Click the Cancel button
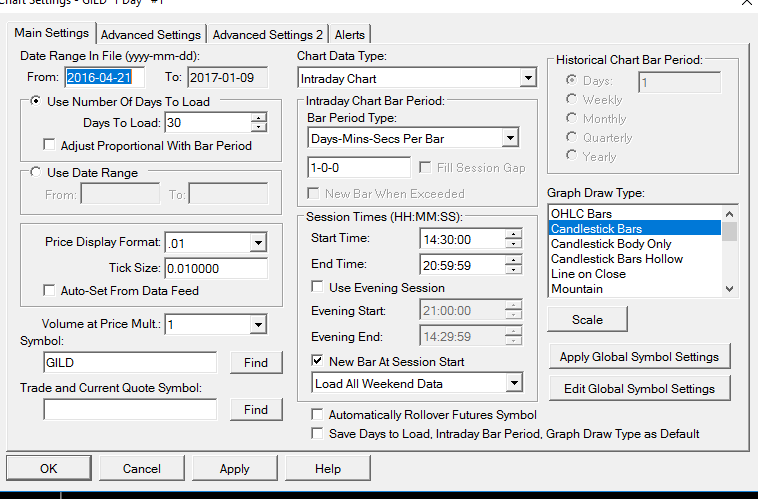The width and height of the screenshot is (758, 499). pos(142,468)
